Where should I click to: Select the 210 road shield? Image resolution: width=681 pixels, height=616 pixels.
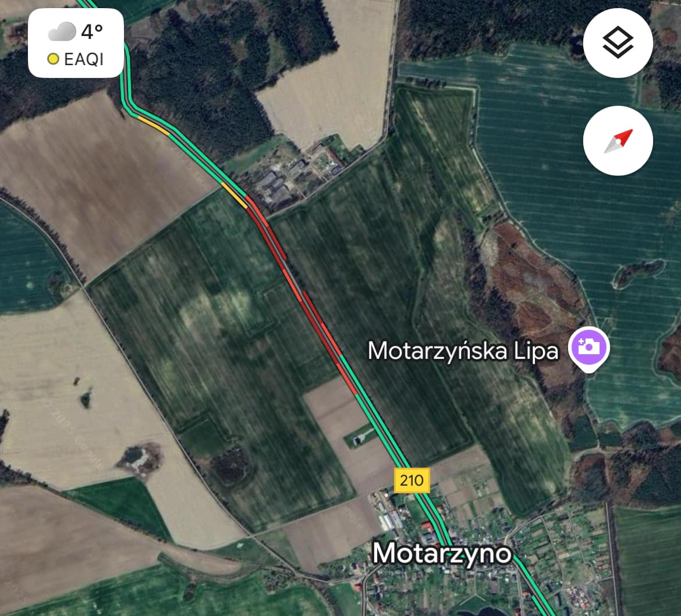point(412,480)
